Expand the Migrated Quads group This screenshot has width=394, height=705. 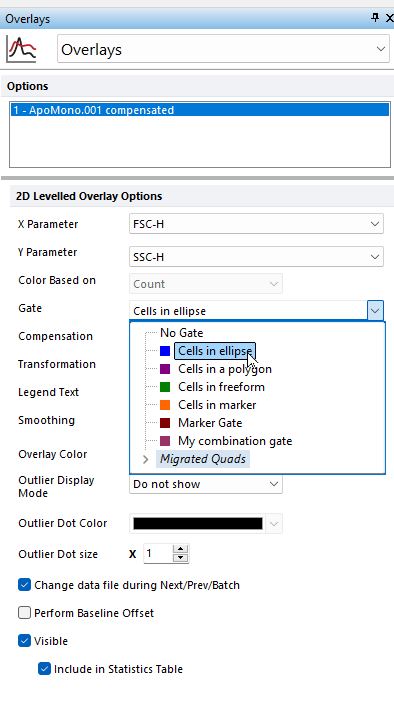(x=145, y=459)
